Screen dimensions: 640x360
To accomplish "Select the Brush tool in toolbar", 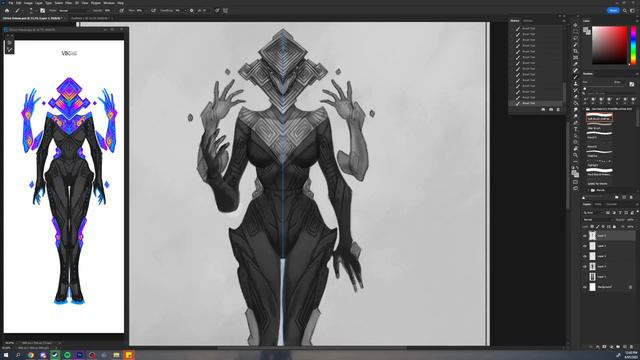I will 576,77.
